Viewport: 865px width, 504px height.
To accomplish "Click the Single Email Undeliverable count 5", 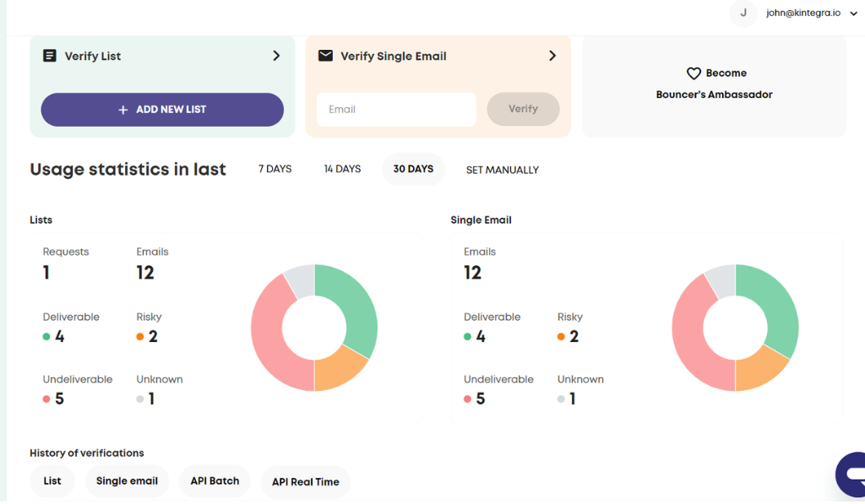I will [481, 398].
